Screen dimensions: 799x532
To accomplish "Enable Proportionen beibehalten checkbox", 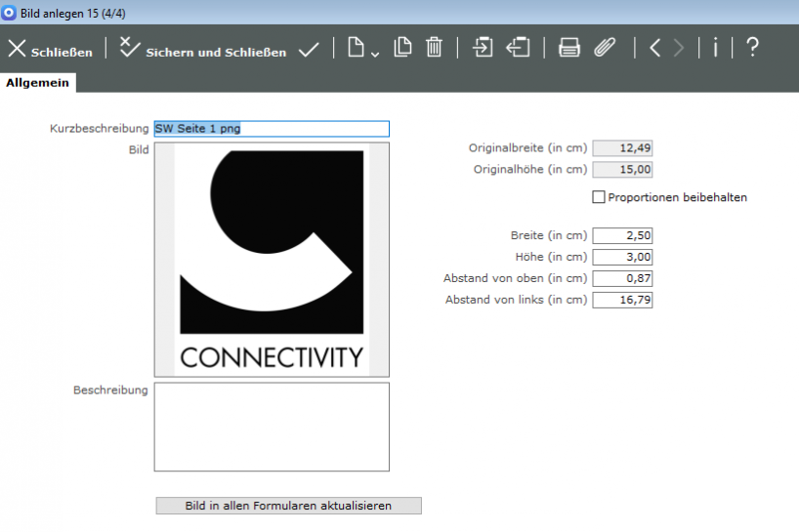I will (x=599, y=197).
